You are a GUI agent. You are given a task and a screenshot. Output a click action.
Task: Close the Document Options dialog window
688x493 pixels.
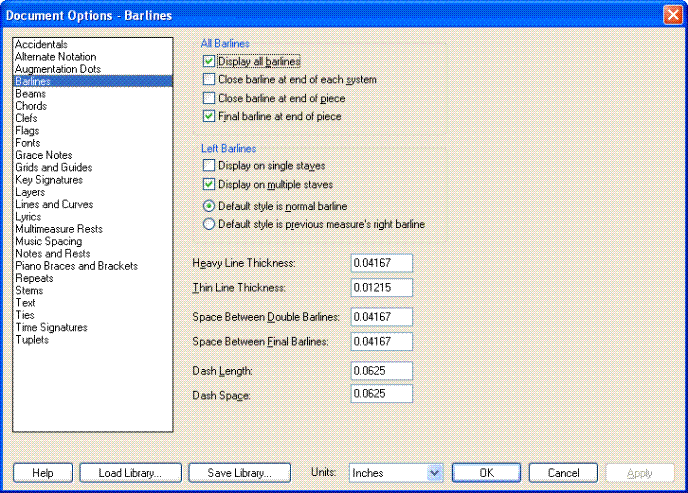click(672, 14)
